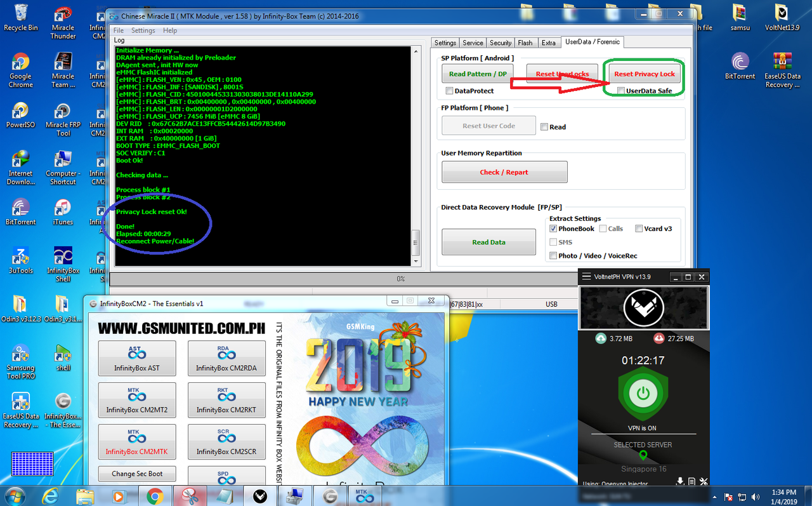Click the 0% progress bar
Image resolution: width=812 pixels, height=506 pixels.
[401, 279]
